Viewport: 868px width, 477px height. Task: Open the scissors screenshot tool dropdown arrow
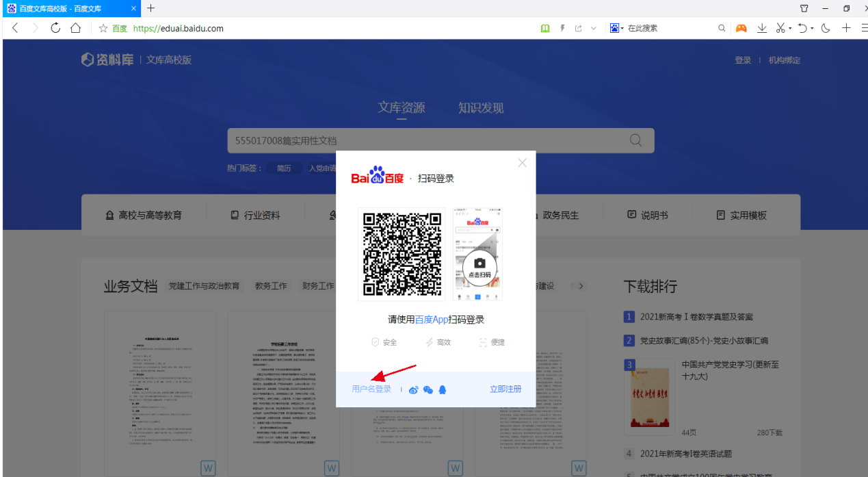click(x=790, y=29)
